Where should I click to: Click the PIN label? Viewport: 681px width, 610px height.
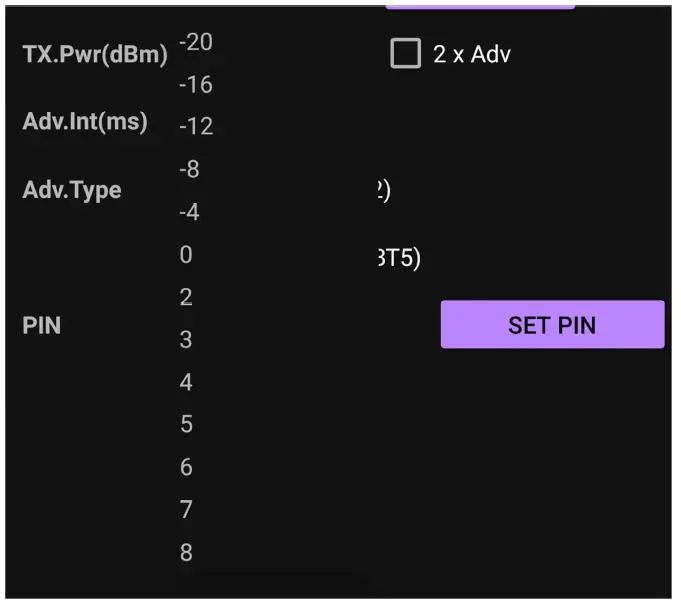(x=42, y=326)
